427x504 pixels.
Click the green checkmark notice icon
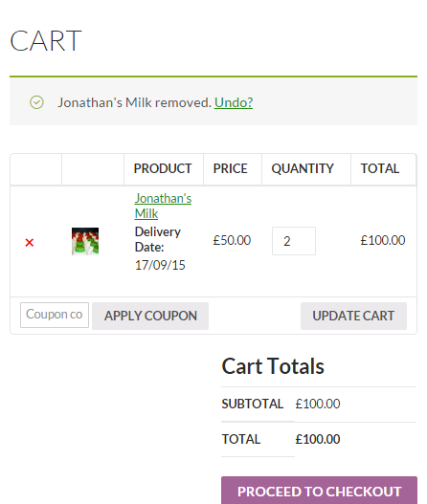36,102
